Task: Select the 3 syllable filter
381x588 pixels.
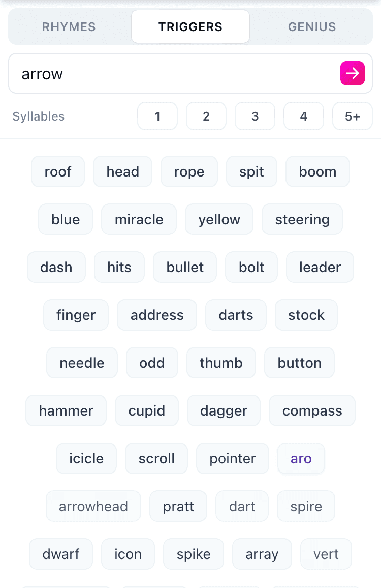Action: [x=255, y=116]
